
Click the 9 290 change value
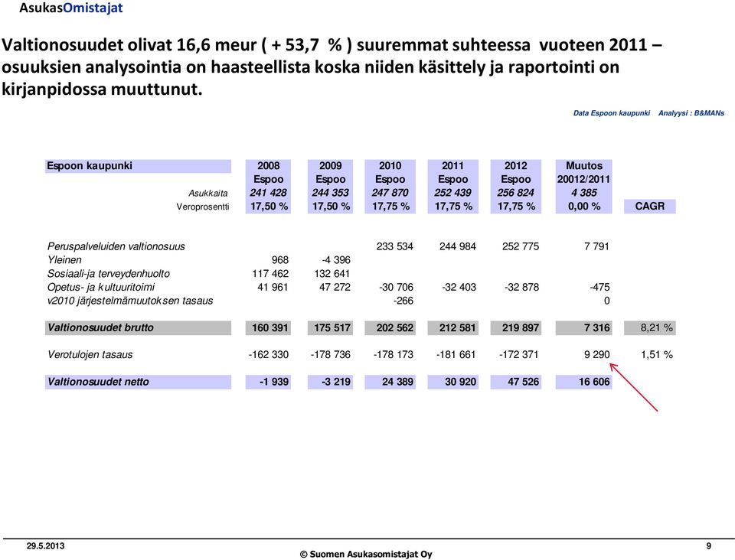(596, 355)
